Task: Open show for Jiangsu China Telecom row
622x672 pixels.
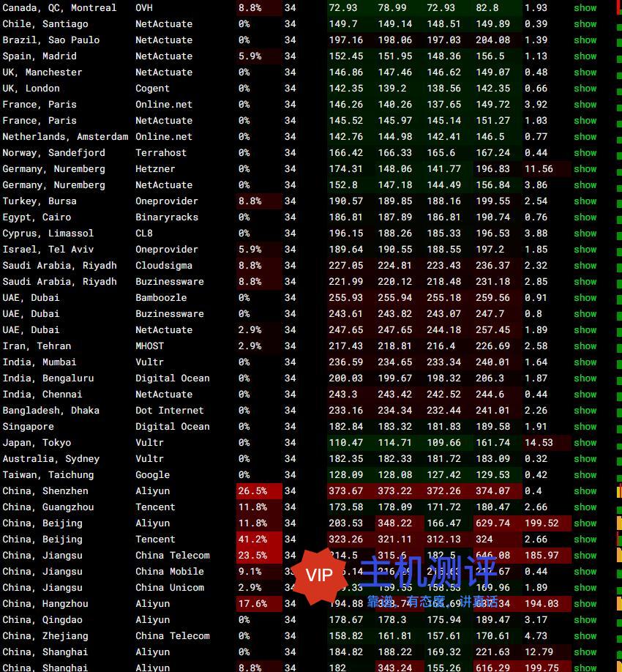Action: point(585,556)
